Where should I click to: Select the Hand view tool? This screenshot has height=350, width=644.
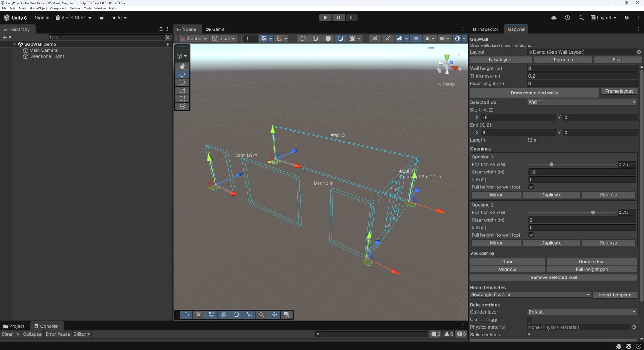coord(182,66)
